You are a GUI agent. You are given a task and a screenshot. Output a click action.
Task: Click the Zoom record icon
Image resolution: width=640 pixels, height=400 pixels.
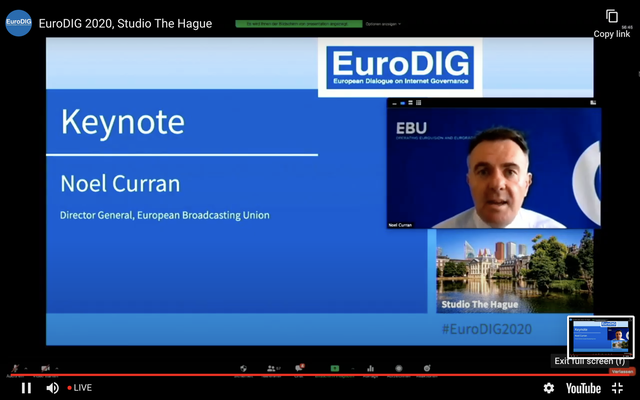click(x=399, y=368)
